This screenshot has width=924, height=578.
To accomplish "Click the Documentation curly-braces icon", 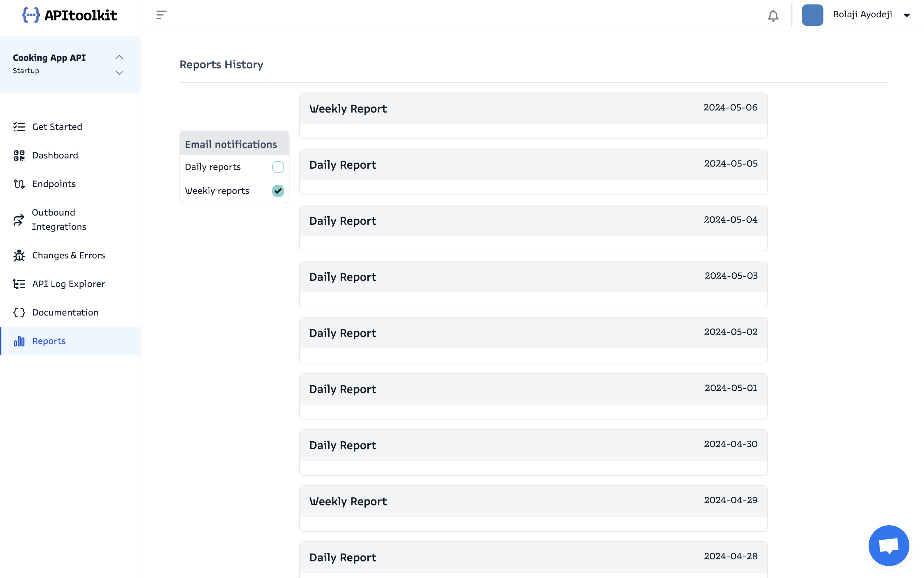I will click(x=19, y=312).
